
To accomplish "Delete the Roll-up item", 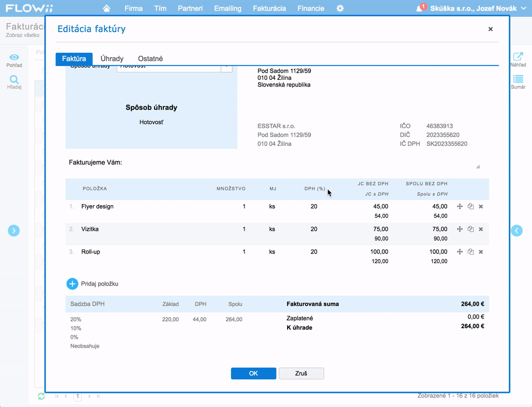I will pyautogui.click(x=481, y=252).
